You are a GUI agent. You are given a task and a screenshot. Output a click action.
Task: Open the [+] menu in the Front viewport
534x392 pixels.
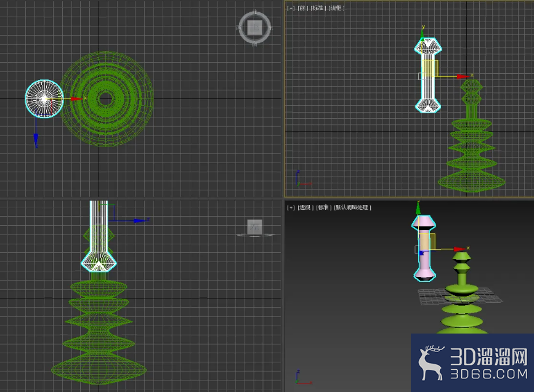click(291, 8)
